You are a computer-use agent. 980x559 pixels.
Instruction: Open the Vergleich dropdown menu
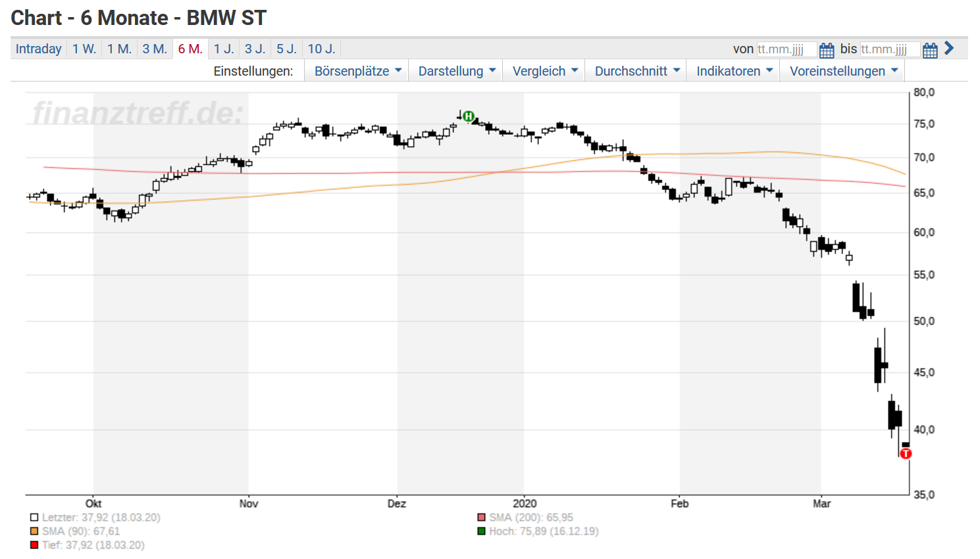[544, 71]
